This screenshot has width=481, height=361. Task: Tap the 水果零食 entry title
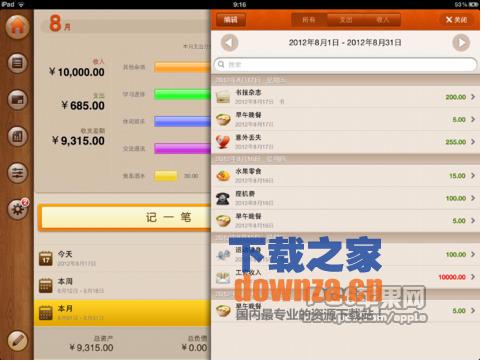click(248, 171)
